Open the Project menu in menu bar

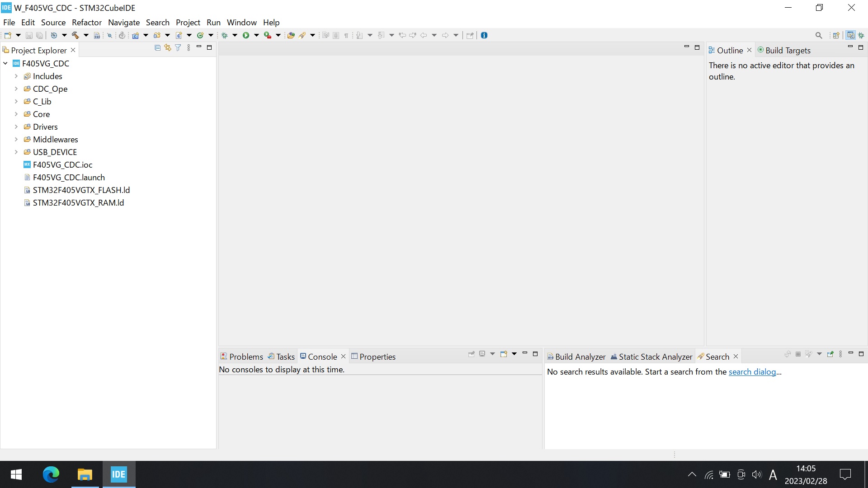188,22
